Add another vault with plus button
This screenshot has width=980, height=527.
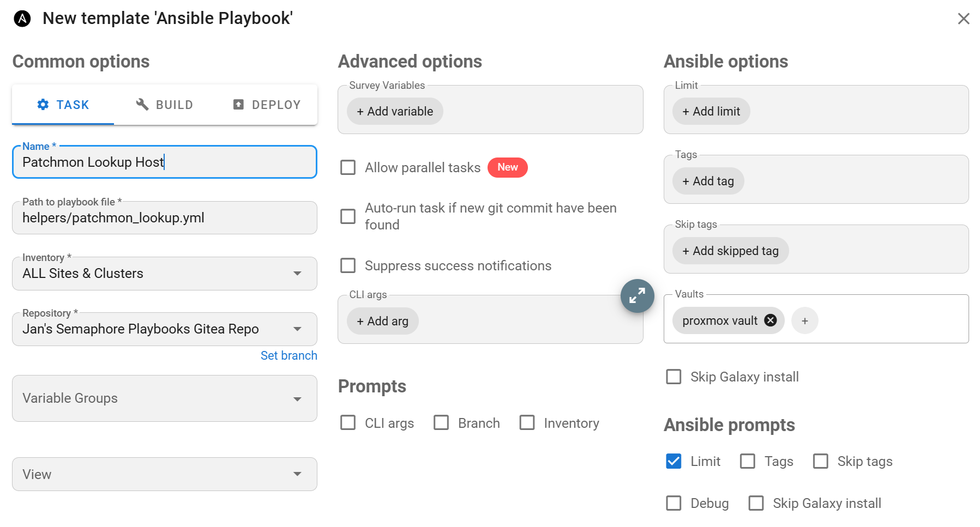804,320
